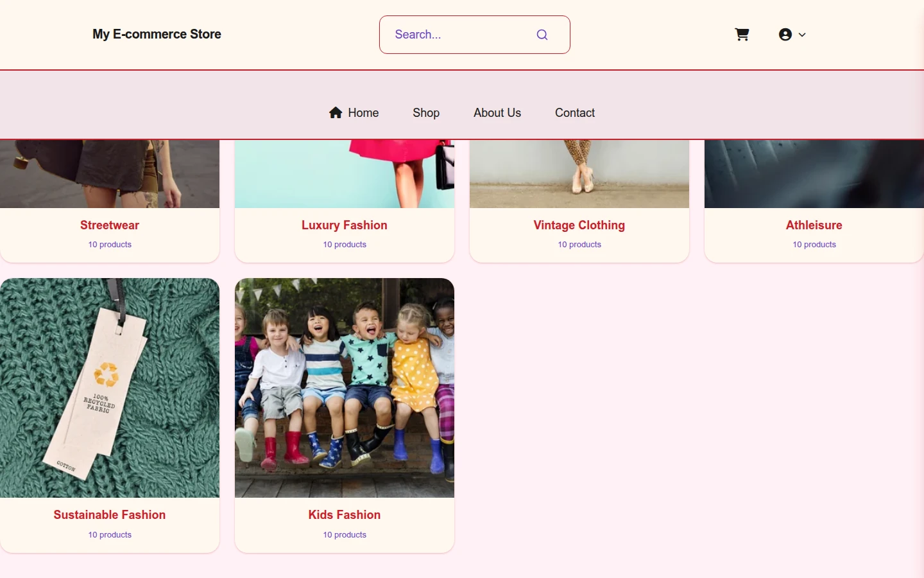The width and height of the screenshot is (924, 578).
Task: Open the Streetwear category title
Action: point(110,225)
